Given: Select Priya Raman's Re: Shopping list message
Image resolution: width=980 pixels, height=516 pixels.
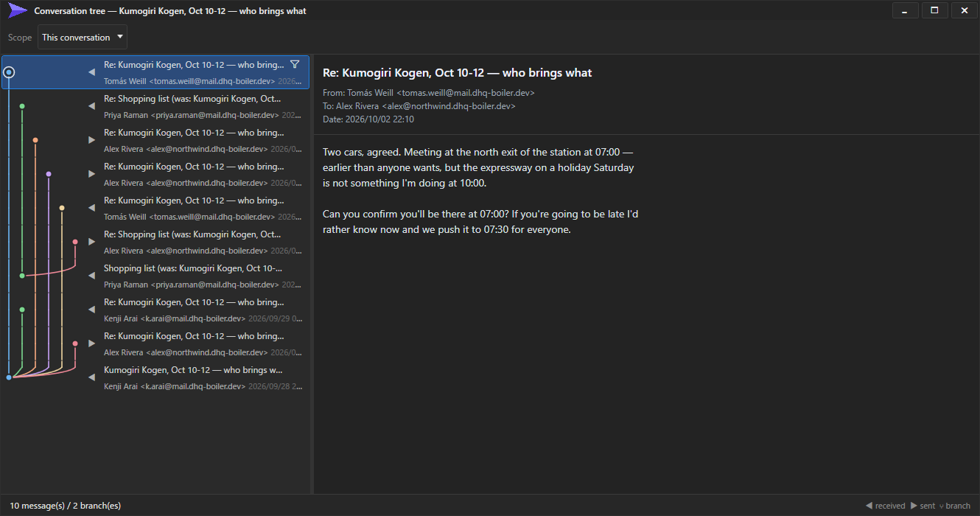Looking at the screenshot, I should point(155,106).
